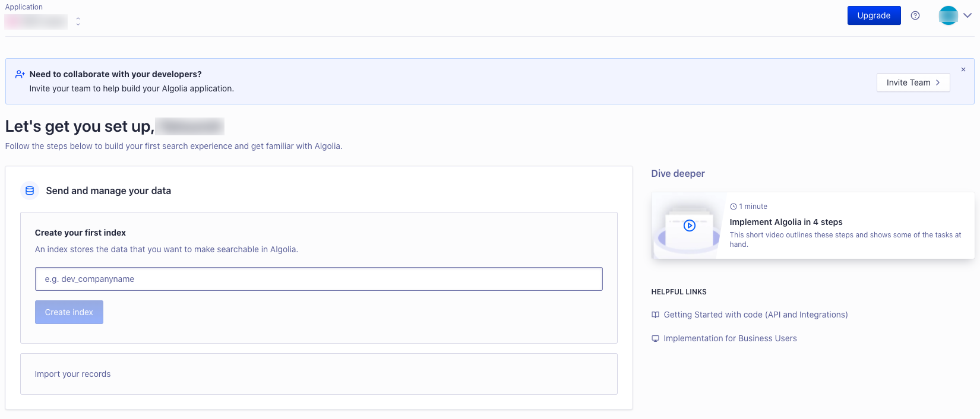Click the Need to collaborate with your developers text
The height and width of the screenshot is (419, 980).
(115, 74)
